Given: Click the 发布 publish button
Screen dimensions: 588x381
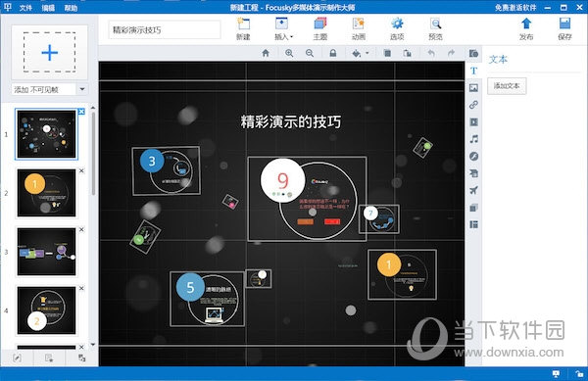Looking at the screenshot, I should tap(526, 28).
